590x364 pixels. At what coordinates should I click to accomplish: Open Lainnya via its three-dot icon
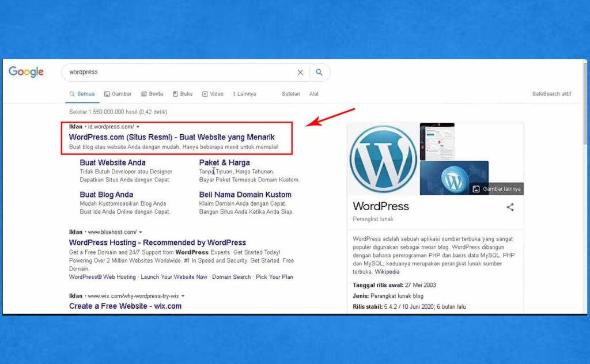click(x=234, y=93)
